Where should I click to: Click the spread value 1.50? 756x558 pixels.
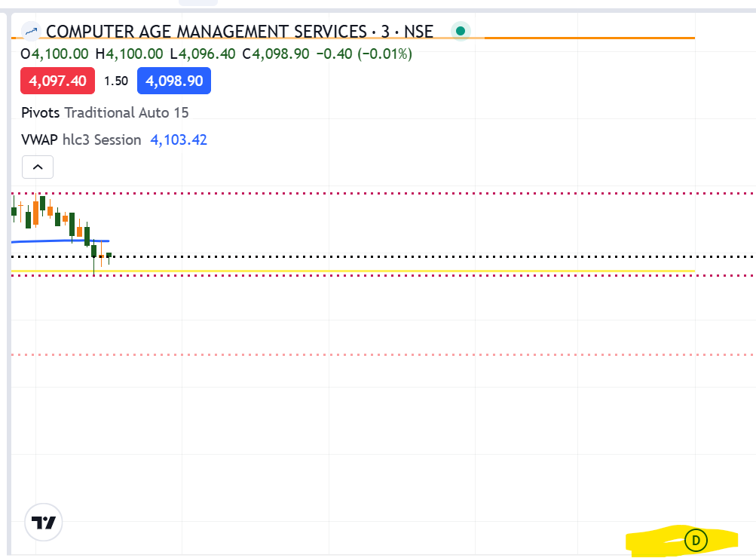pos(116,81)
